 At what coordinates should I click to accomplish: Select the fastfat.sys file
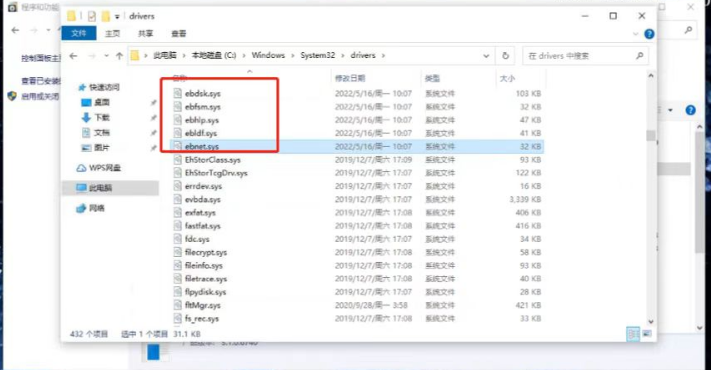click(x=203, y=225)
